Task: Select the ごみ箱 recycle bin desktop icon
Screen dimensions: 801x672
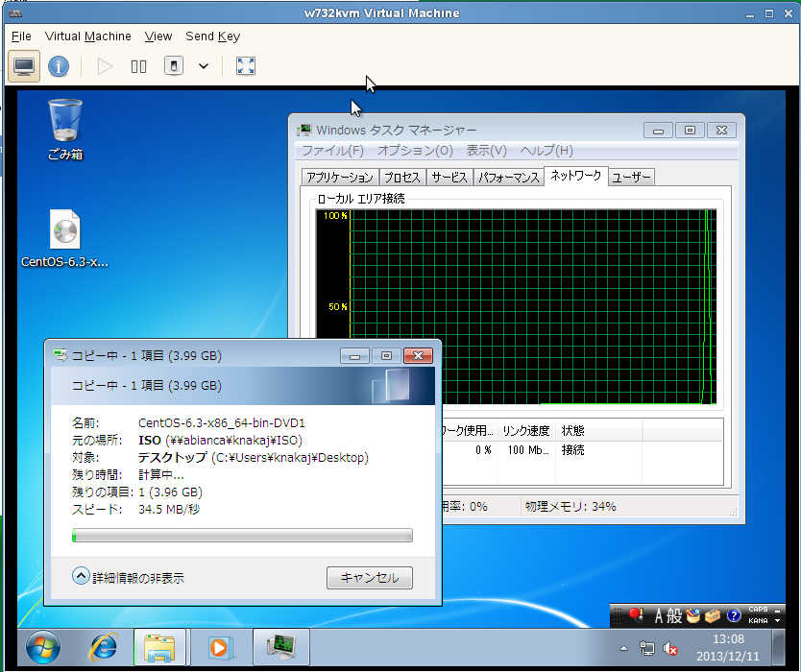Action: point(65,130)
